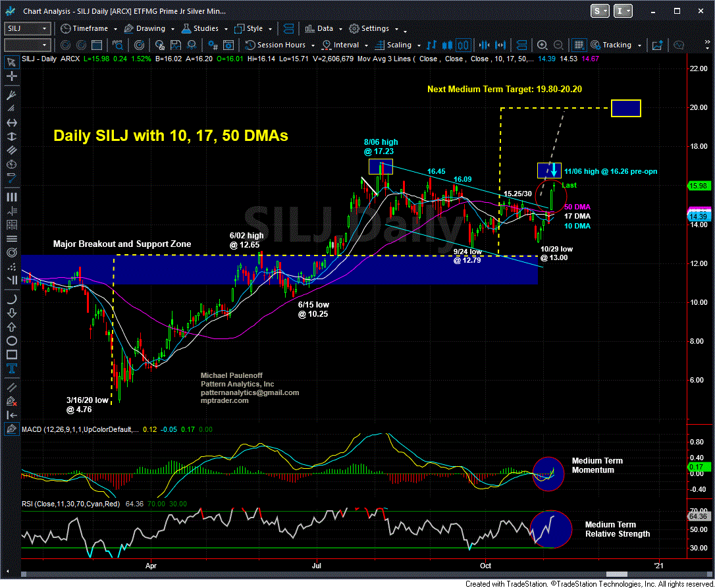The width and height of the screenshot is (715, 588).
Task: Click the Scaling button
Action: (393, 45)
